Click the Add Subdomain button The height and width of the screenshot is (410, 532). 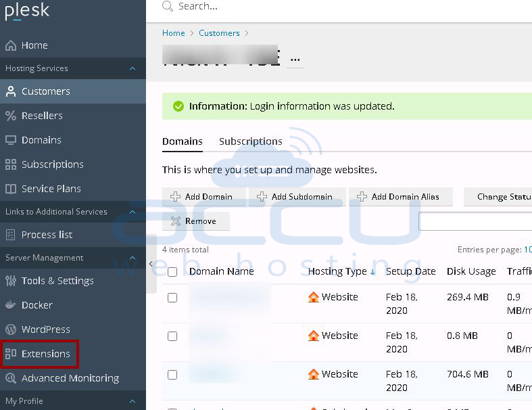[x=297, y=197]
